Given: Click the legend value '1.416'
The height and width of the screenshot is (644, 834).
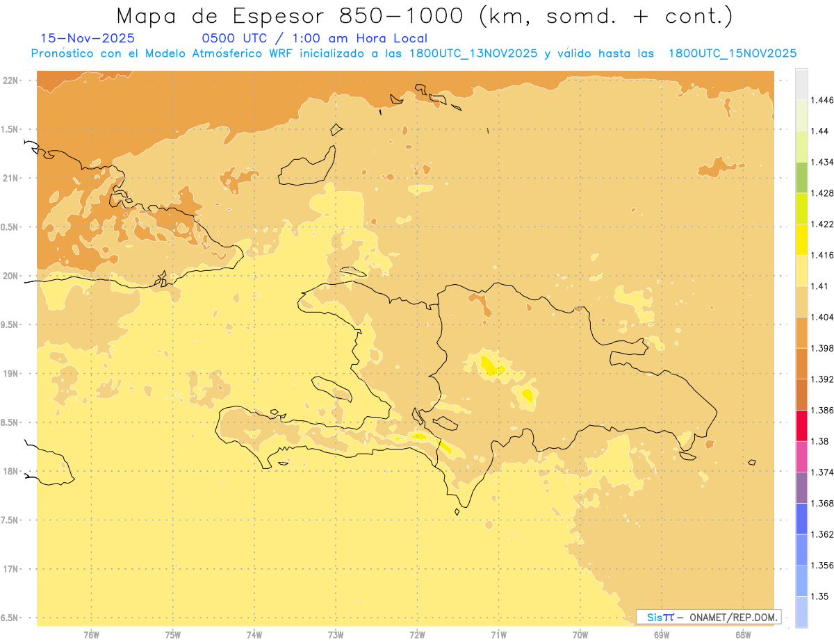Looking at the screenshot, I should point(823,255).
